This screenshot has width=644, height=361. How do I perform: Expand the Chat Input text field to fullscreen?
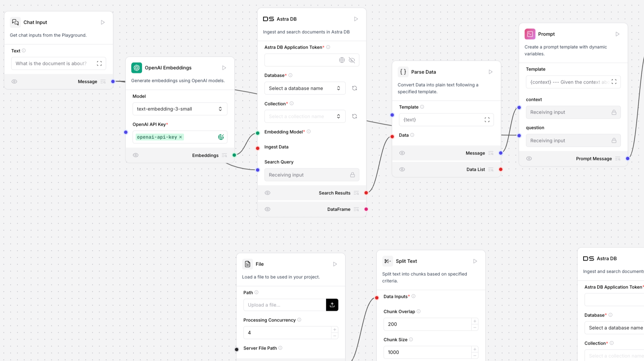(99, 63)
